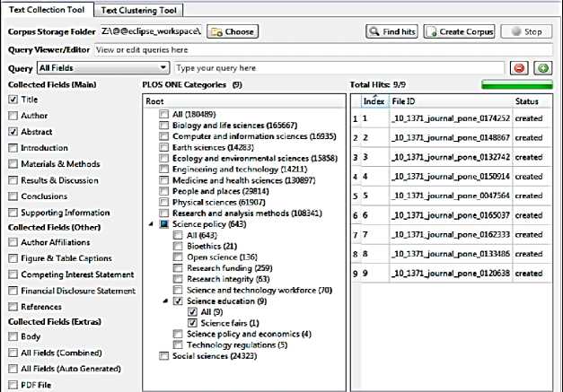Switch to the Text Clustering Tool tab
Screen dimensions: 563x392
click(137, 10)
